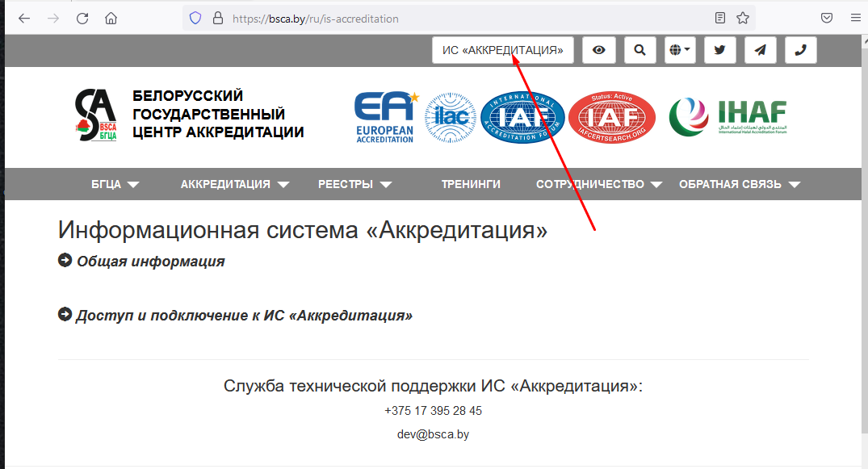The height and width of the screenshot is (469, 868).
Task: Open the Twitter link button
Action: [x=719, y=50]
